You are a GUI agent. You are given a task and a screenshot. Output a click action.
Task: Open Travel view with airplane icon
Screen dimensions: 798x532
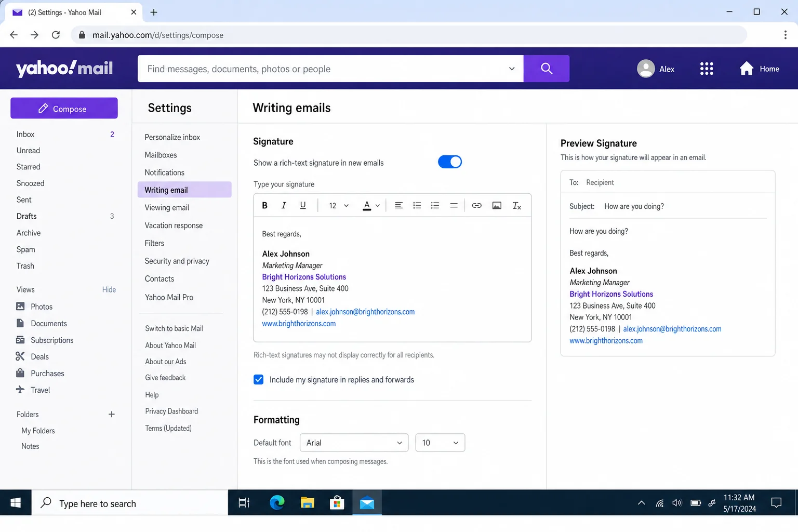(33, 390)
